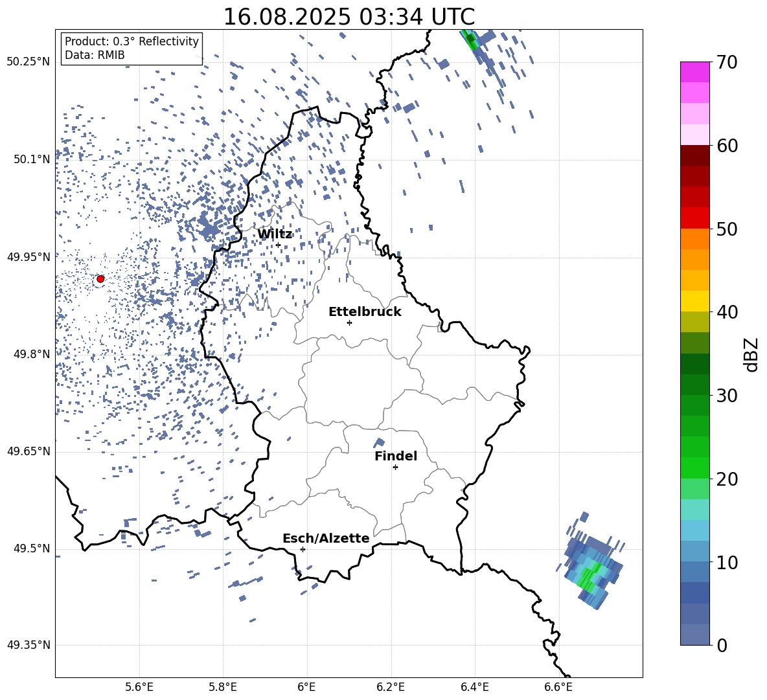Click the 49.35°N latitude label
The height and width of the screenshot is (700, 767).
(29, 645)
